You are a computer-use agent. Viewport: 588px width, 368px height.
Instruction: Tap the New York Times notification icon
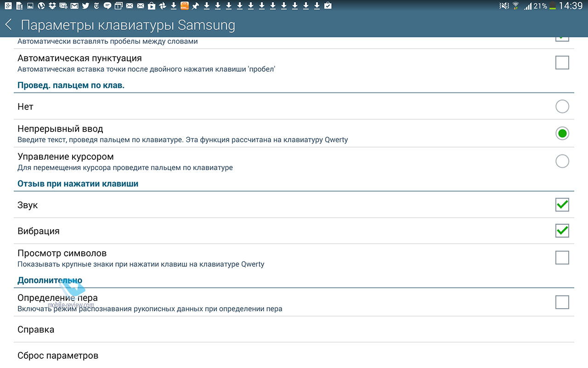96,6
